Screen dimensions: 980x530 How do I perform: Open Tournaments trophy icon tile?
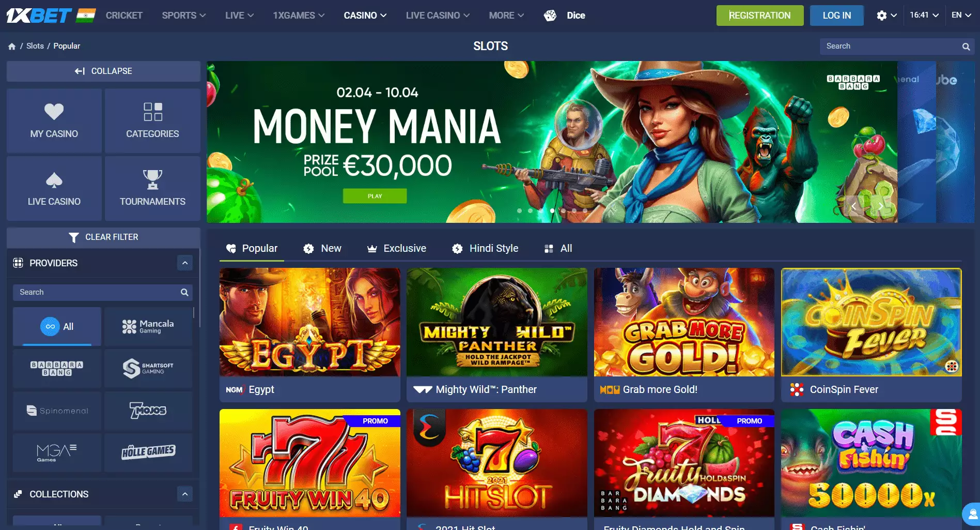coord(152,188)
